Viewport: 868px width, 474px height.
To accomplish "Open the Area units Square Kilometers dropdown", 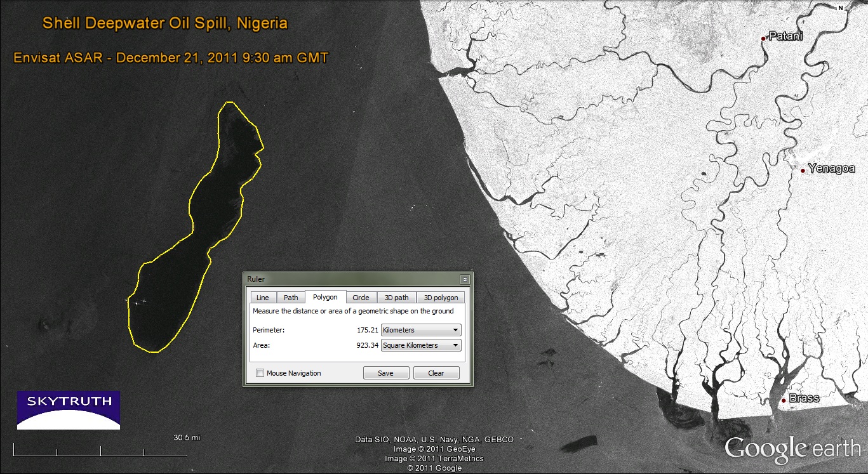I will [x=421, y=345].
